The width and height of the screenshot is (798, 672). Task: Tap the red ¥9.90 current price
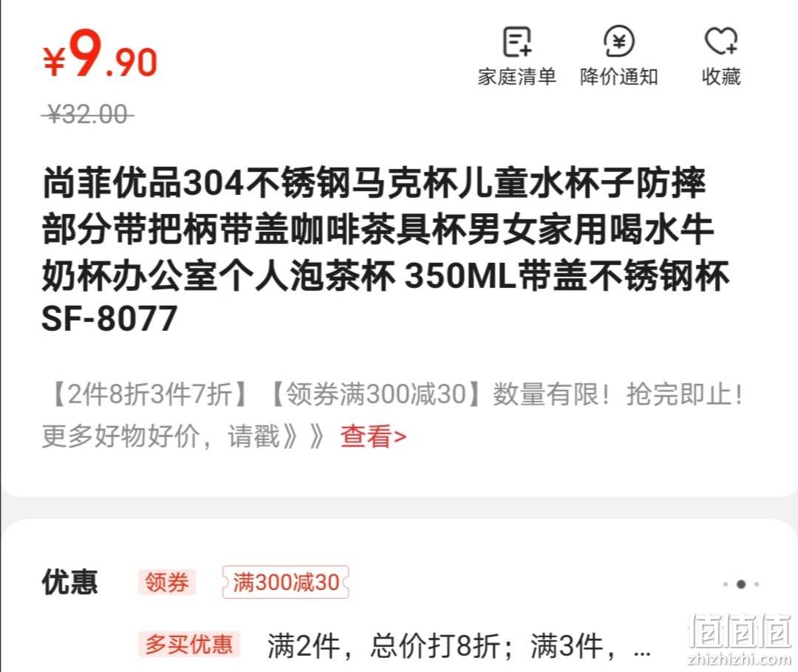[x=100, y=54]
